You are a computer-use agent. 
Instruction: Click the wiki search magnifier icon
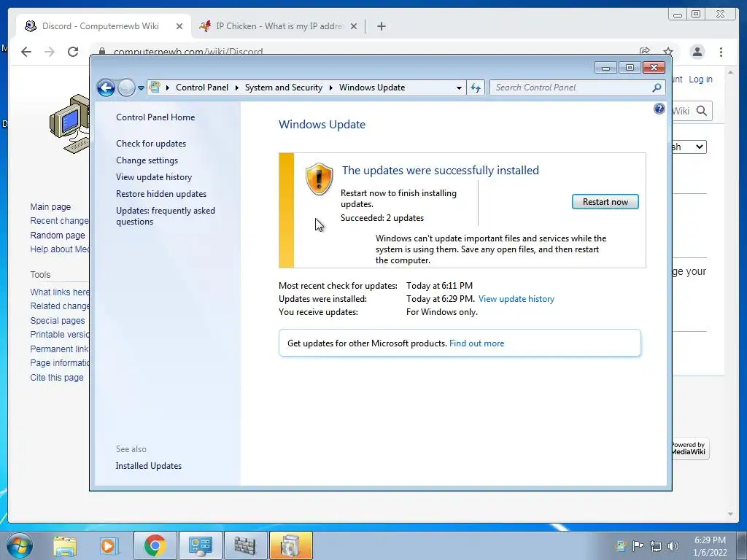[x=702, y=111]
